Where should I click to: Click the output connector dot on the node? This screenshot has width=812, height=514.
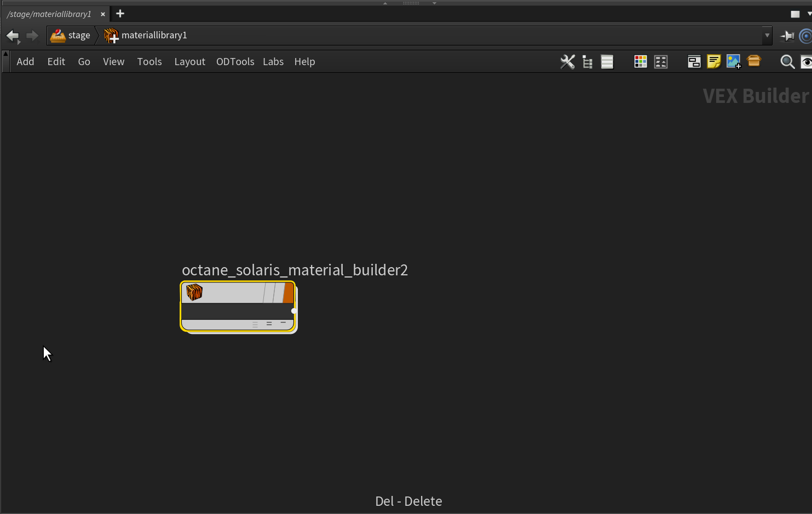[294, 311]
